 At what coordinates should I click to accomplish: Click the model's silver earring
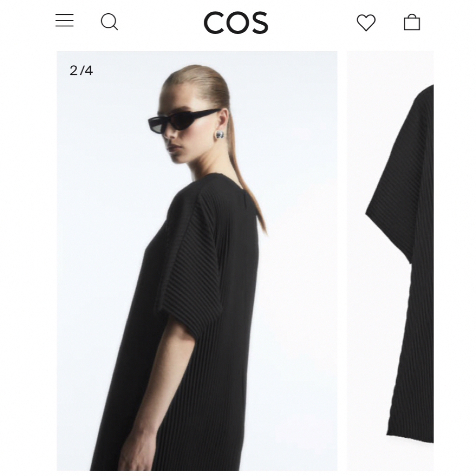pyautogui.click(x=220, y=135)
